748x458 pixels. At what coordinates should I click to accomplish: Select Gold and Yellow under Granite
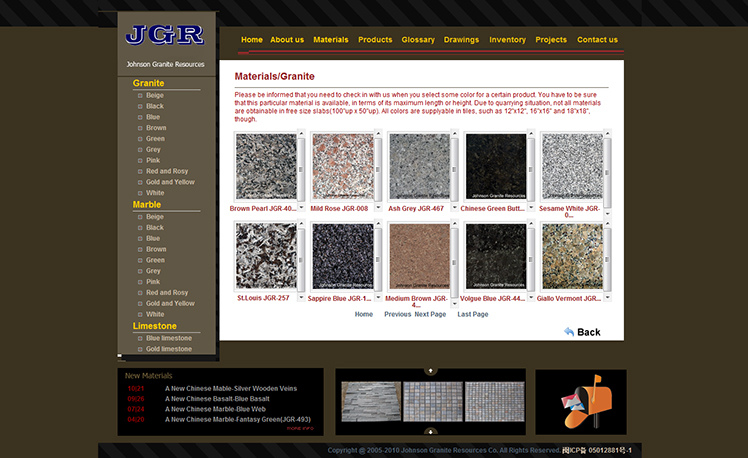(x=170, y=182)
